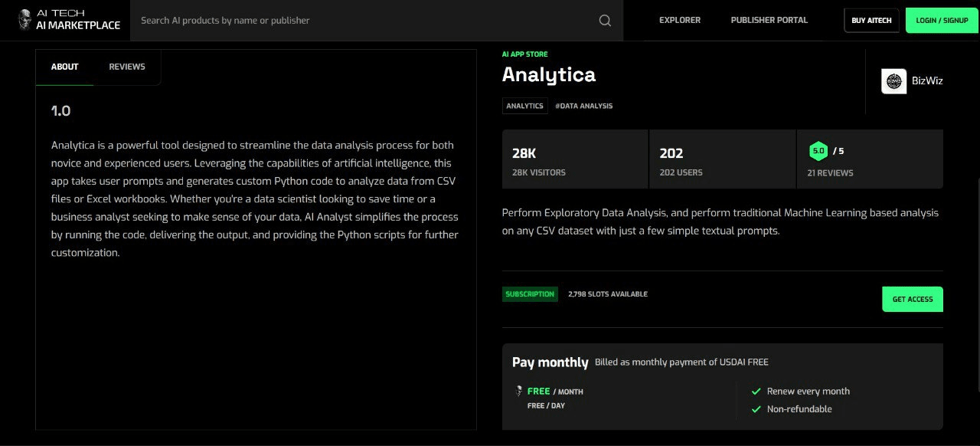Viewport: 980px width, 446px height.
Task: Click the BizWiz publisher name
Action: (927, 81)
